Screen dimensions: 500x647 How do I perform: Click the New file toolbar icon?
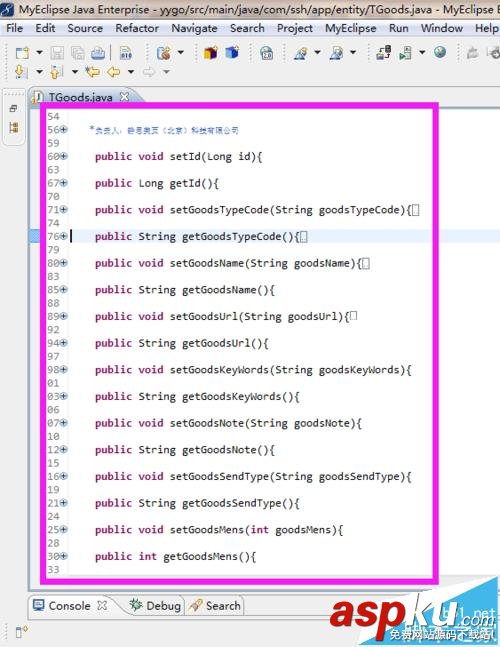(22, 53)
